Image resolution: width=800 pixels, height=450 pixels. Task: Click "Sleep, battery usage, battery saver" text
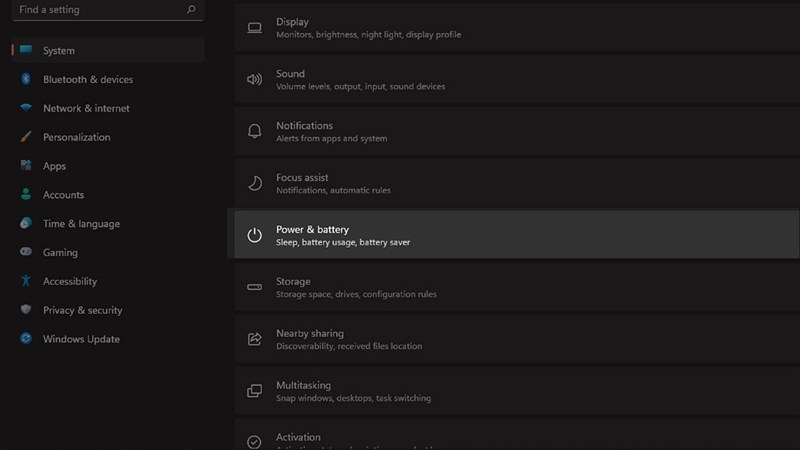pos(343,242)
